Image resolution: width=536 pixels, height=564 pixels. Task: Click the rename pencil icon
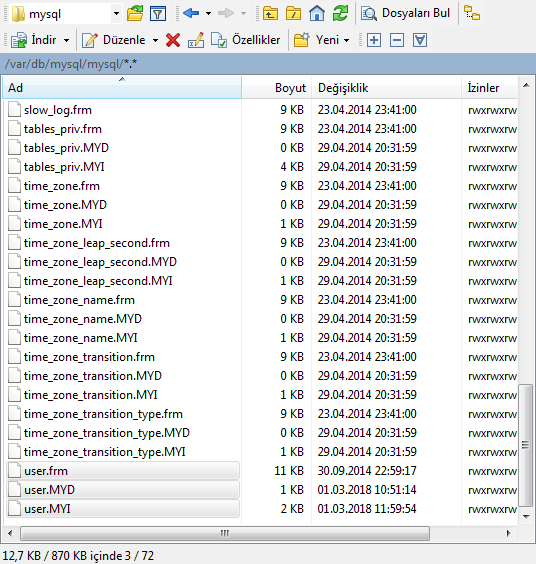[x=196, y=40]
